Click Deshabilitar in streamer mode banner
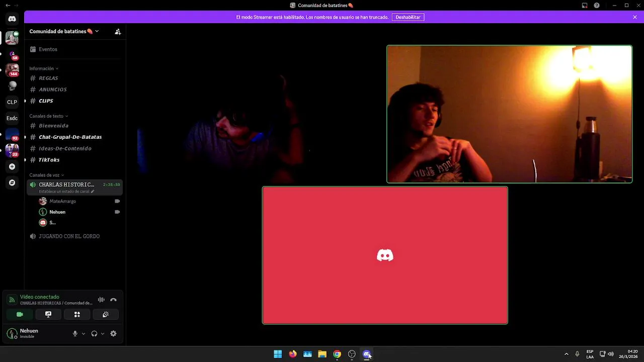This screenshot has width=644, height=362. 408,17
